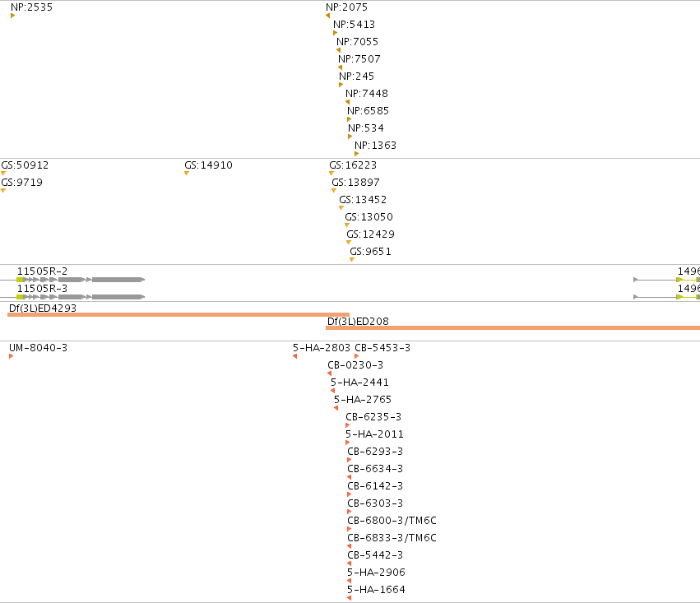The width and height of the screenshot is (700, 603).
Task: Select the NP:245 insertion label
Action: coord(356,77)
